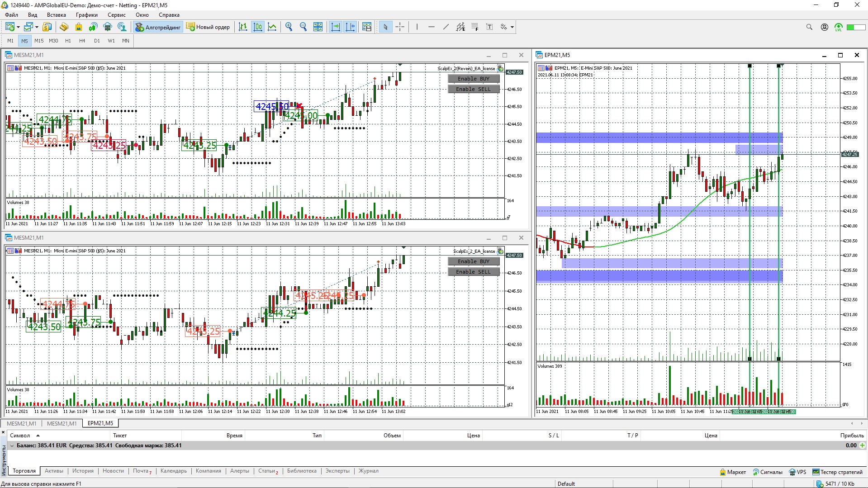Open the VPS hosting toolbar icon

click(107, 27)
